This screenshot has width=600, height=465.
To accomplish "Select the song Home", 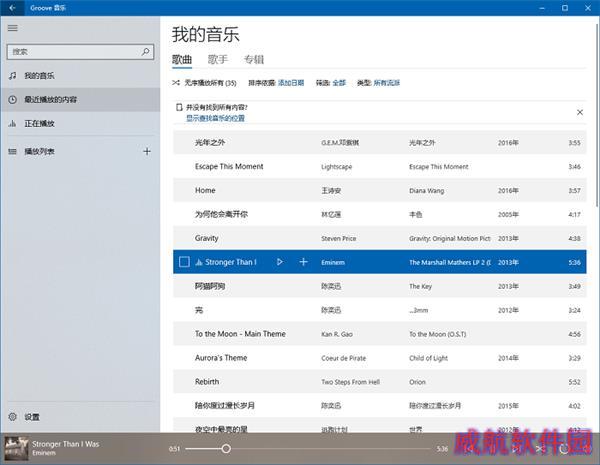I will [x=380, y=191].
